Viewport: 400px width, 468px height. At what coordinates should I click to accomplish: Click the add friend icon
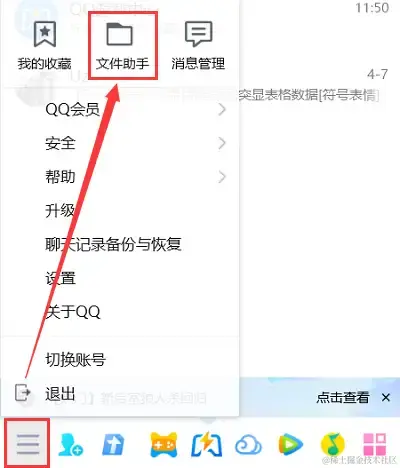click(x=71, y=445)
